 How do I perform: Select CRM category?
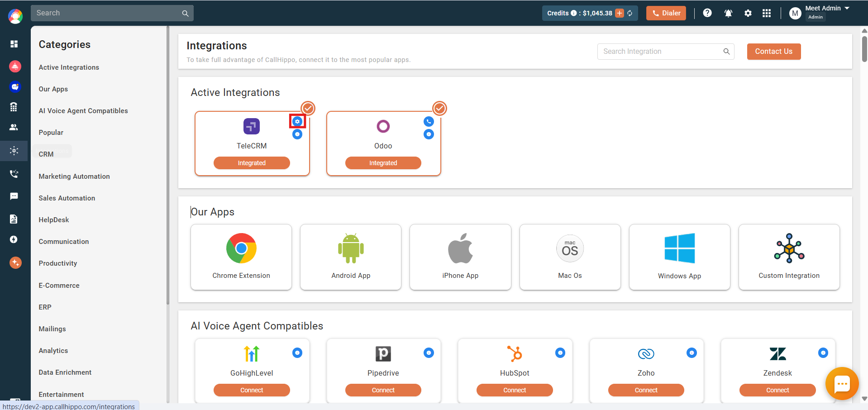coord(46,154)
